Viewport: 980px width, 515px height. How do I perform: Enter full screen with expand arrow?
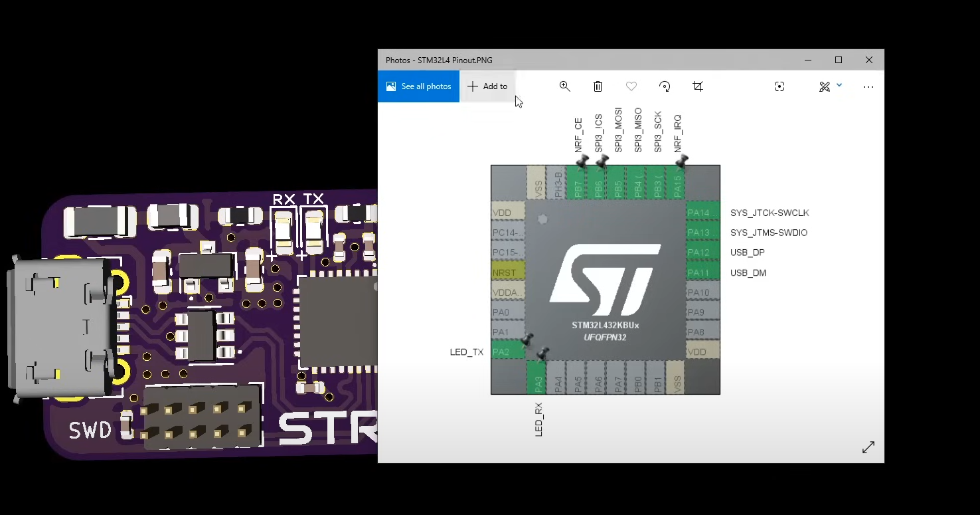tap(868, 447)
